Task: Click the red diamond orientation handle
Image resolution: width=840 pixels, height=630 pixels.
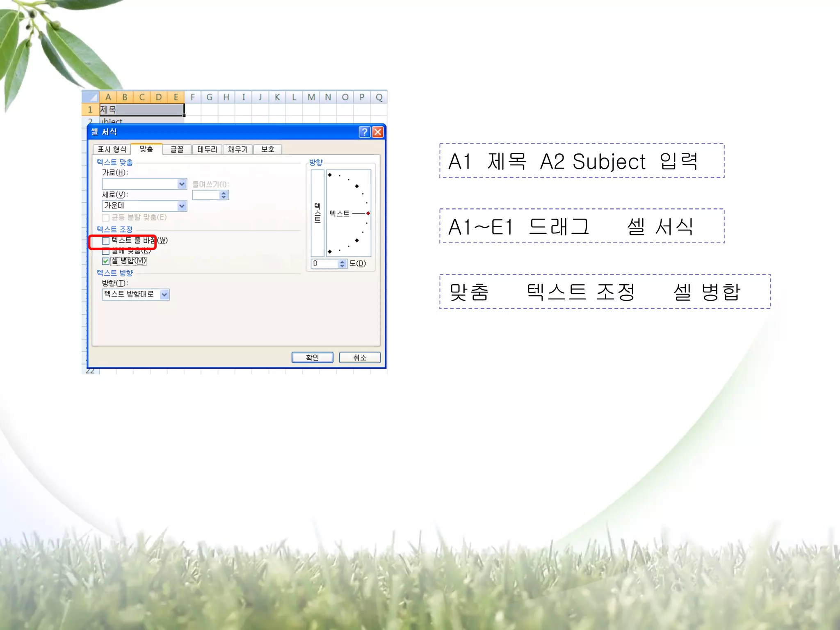Action: pyautogui.click(x=368, y=213)
